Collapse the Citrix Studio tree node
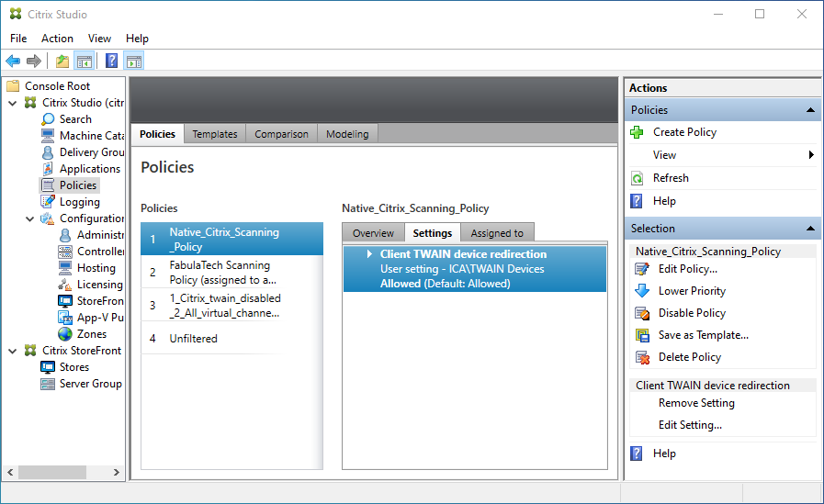The width and height of the screenshot is (824, 504). 13,103
